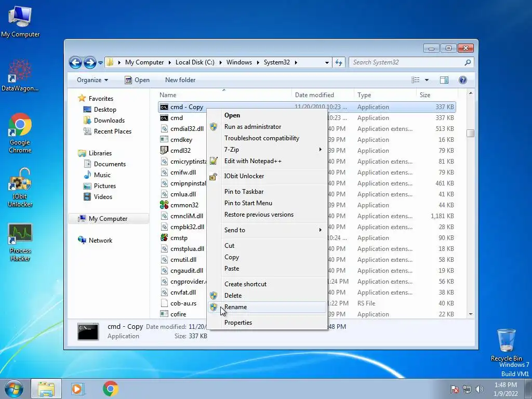
Task: Select Favorites in navigation pane
Action: (x=101, y=99)
